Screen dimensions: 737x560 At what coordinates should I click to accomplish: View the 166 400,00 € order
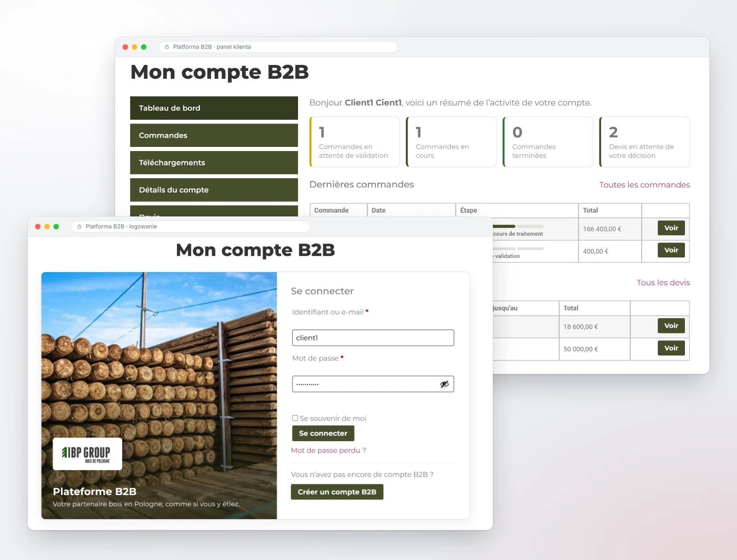click(x=671, y=228)
